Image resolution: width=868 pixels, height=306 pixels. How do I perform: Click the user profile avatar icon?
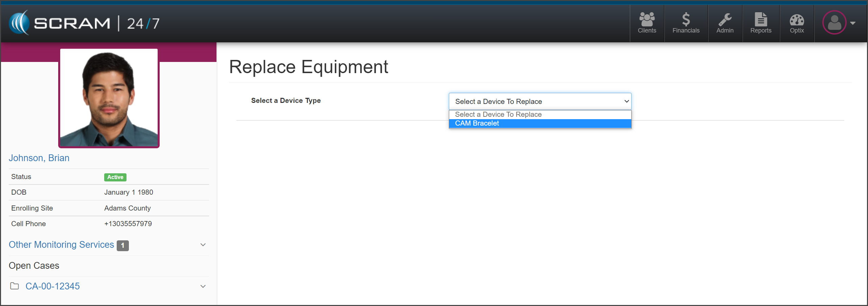tap(834, 23)
